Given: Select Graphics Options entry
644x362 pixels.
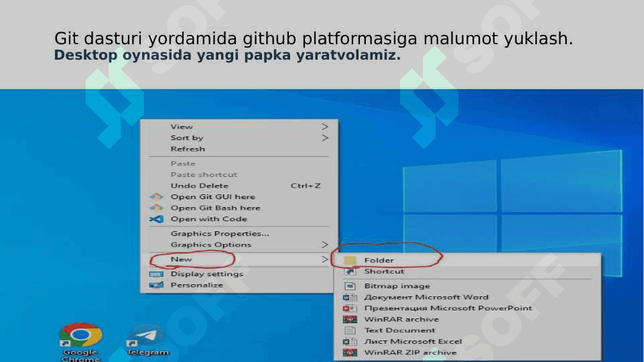Looking at the screenshot, I should click(239, 245).
